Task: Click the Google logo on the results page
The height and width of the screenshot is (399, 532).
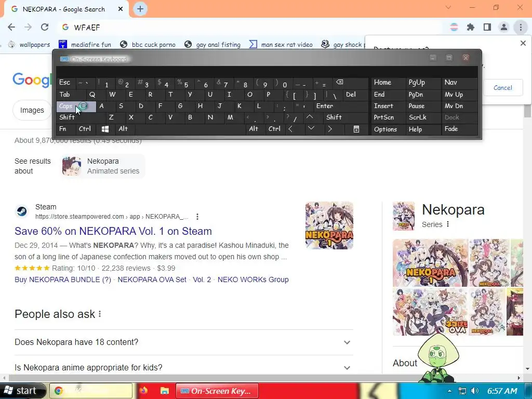Action: click(33, 81)
